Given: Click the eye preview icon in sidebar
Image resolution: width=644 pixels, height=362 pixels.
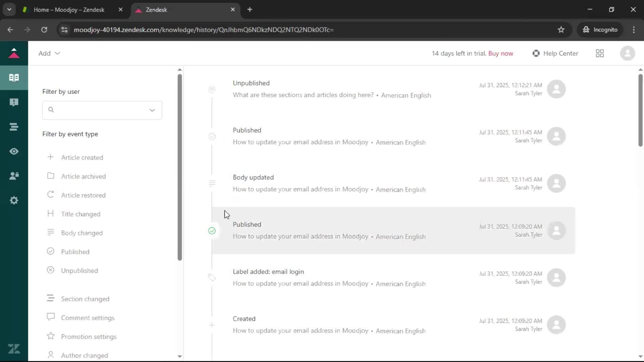Looking at the screenshot, I should coord(14,151).
